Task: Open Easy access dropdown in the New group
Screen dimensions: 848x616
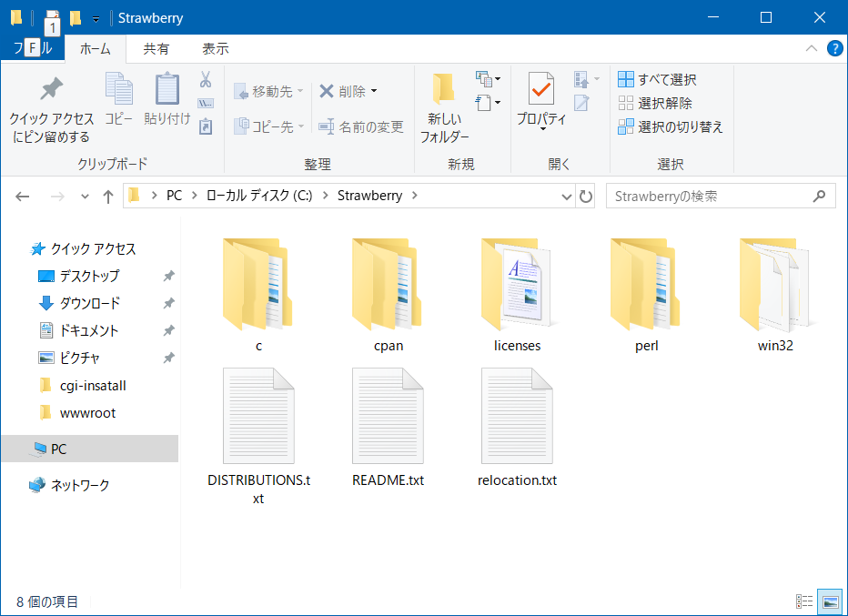Action: point(488,102)
